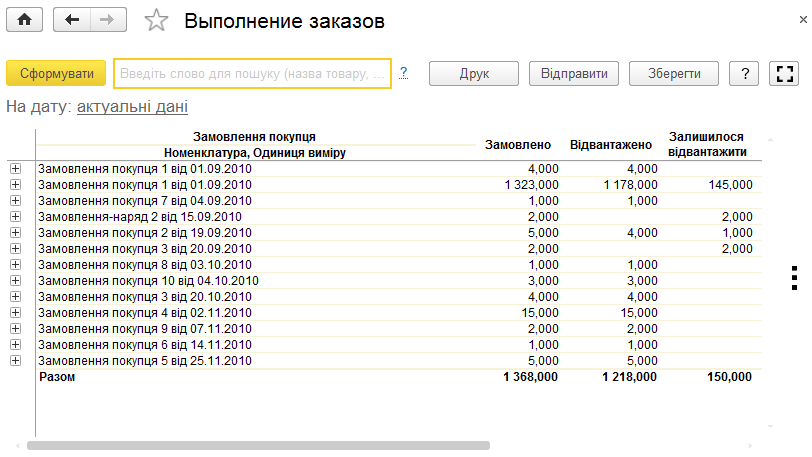Screen dimensions: 812x457
Task: Click the Залишилося відвантажити column header
Action: coord(707,145)
